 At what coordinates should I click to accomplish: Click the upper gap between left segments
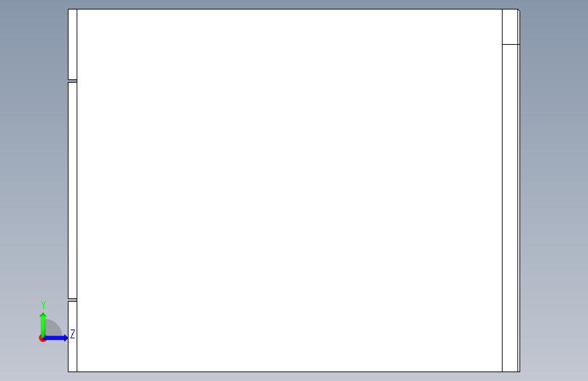click(x=73, y=81)
